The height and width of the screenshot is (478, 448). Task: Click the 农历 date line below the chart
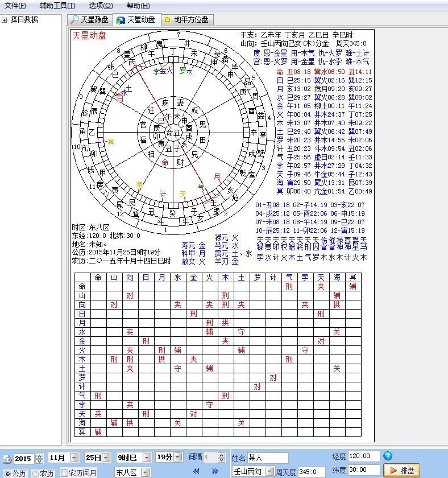[x=121, y=261]
